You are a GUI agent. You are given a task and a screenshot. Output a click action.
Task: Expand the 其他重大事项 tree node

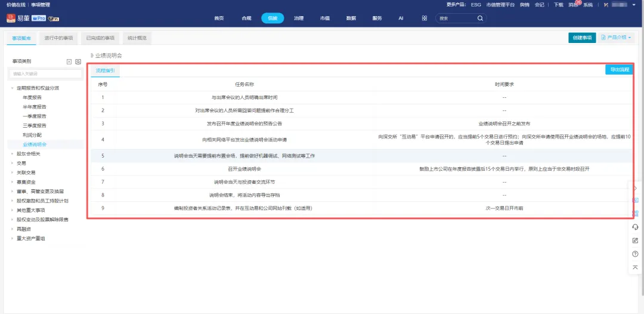point(13,211)
